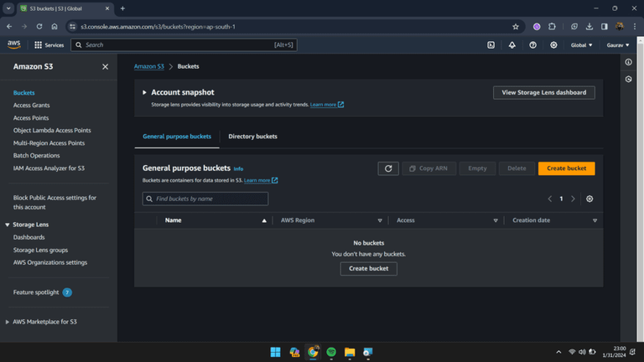Click the AWS console Search box

click(x=184, y=45)
